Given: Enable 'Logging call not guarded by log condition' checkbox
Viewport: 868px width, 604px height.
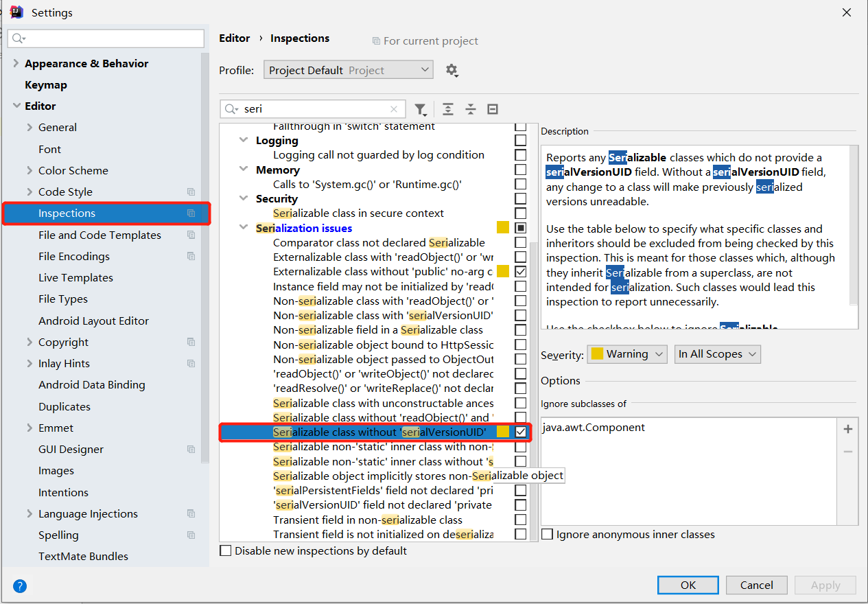Looking at the screenshot, I should coord(521,155).
